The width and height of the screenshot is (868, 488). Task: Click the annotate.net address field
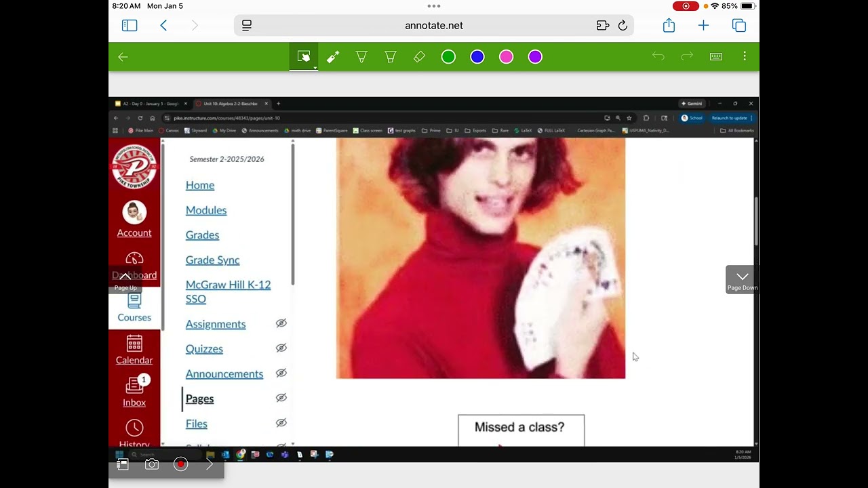tap(434, 26)
